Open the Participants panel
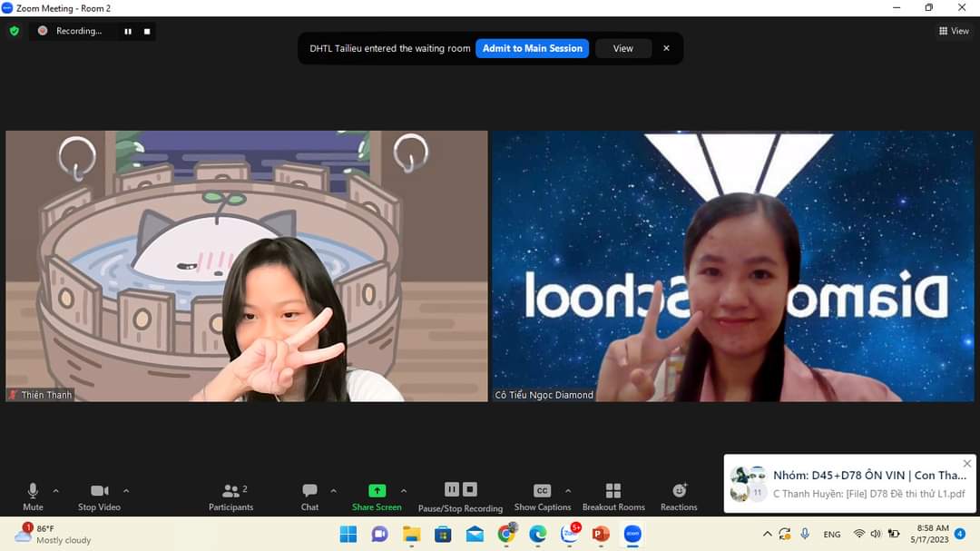 [x=231, y=497]
